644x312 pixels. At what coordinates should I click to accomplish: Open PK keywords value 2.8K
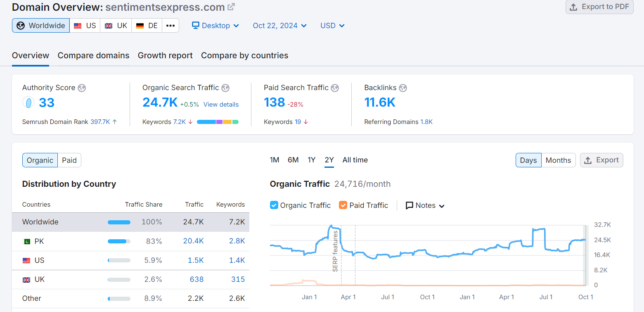(x=237, y=241)
